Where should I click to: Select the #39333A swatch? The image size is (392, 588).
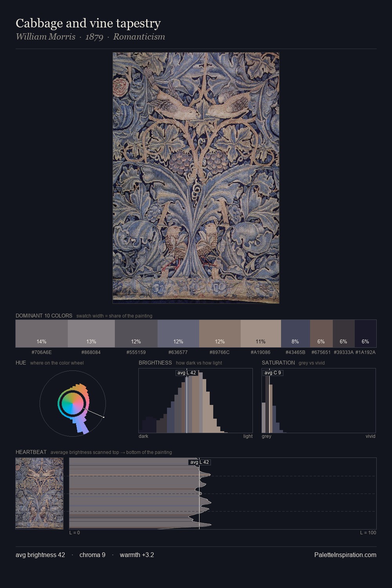[344, 334]
